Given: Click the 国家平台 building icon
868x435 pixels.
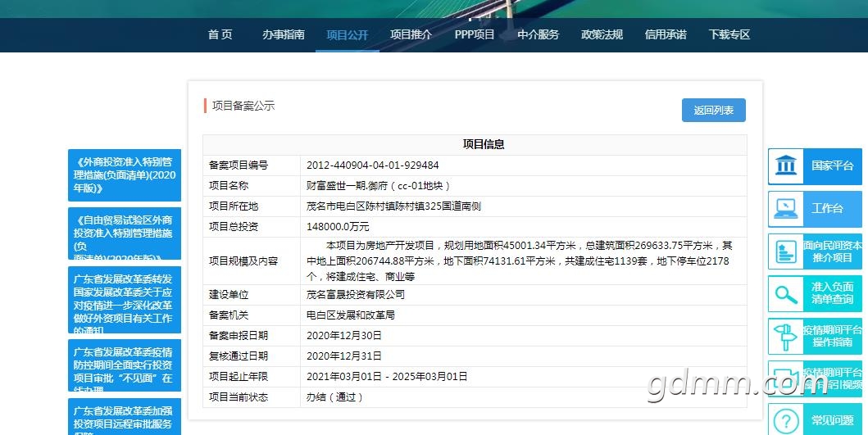Looking at the screenshot, I should tap(785, 165).
